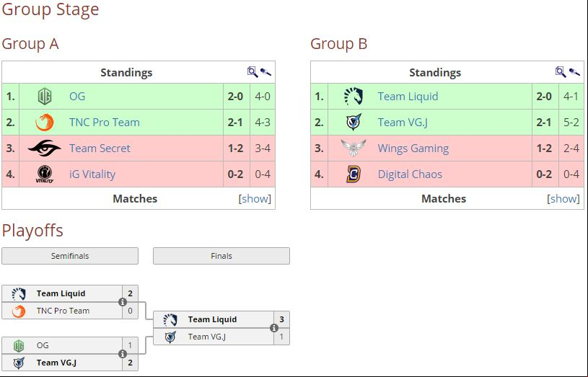Click the Group B magnifier details icon
The image size is (588, 377).
click(x=561, y=72)
